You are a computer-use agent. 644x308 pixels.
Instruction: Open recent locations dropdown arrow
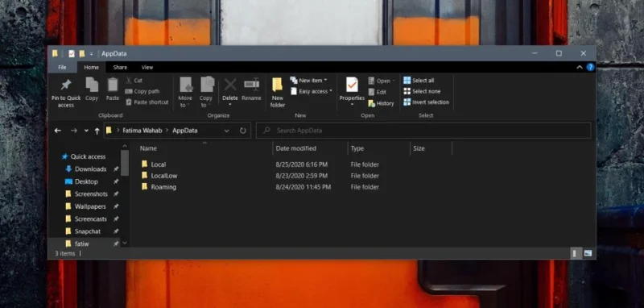point(86,131)
